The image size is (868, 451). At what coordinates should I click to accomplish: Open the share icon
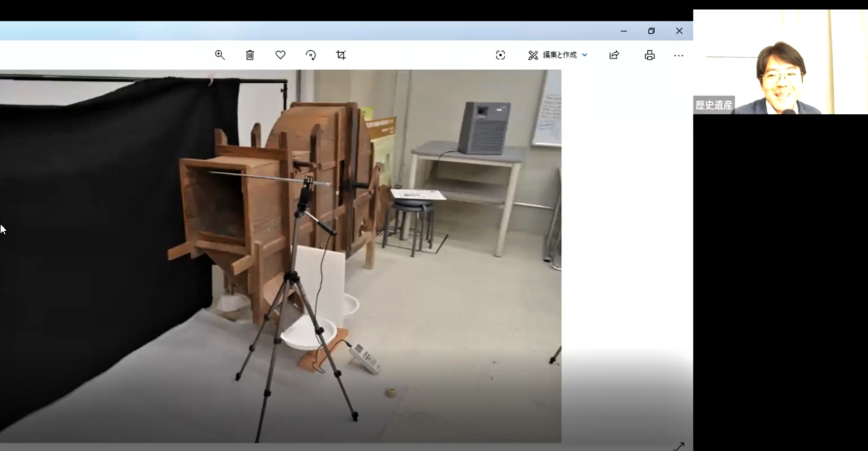pos(614,55)
